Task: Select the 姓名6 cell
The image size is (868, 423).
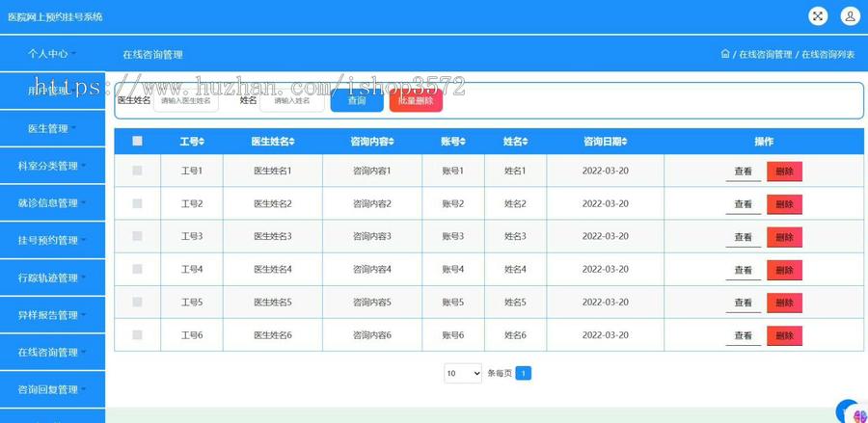Action: pyautogui.click(x=515, y=334)
